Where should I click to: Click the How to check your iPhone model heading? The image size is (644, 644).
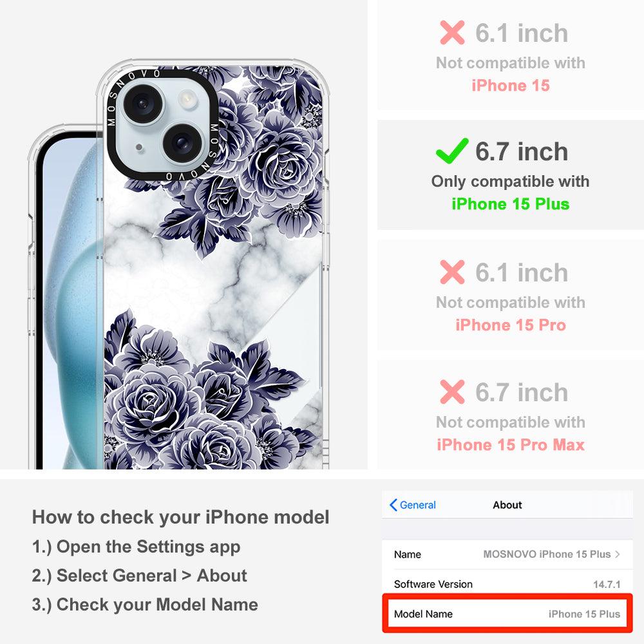[181, 517]
